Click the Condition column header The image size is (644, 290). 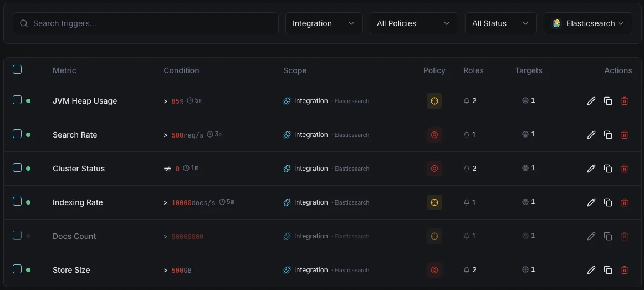click(x=182, y=70)
